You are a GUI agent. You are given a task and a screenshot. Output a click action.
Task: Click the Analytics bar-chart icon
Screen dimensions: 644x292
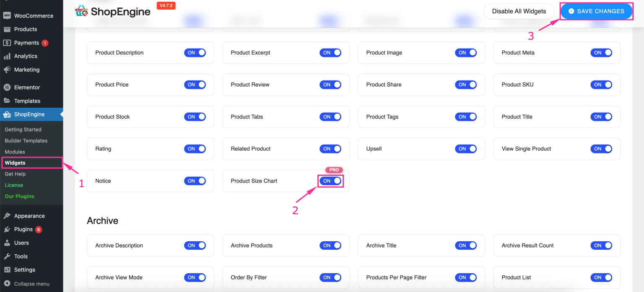[x=8, y=56]
